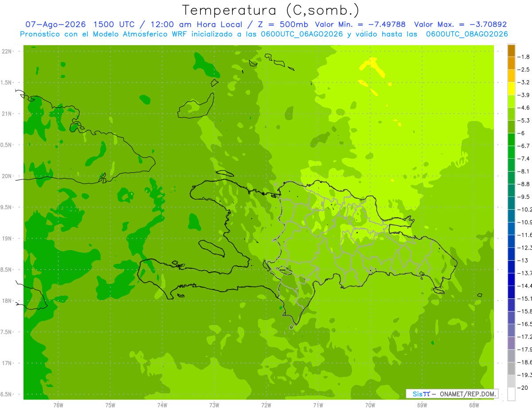Click the '72W' longitude label
Image resolution: width=532 pixels, height=411 pixels.
266,405
